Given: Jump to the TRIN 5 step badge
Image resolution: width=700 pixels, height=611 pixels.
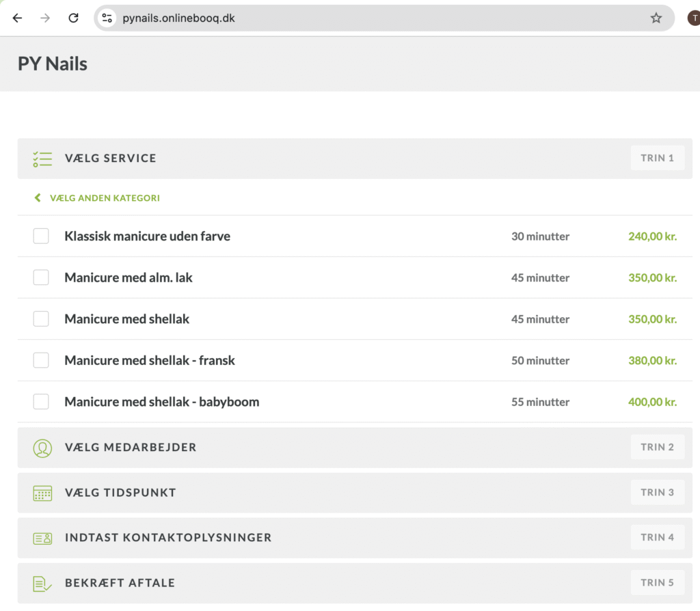Looking at the screenshot, I should point(657,583).
